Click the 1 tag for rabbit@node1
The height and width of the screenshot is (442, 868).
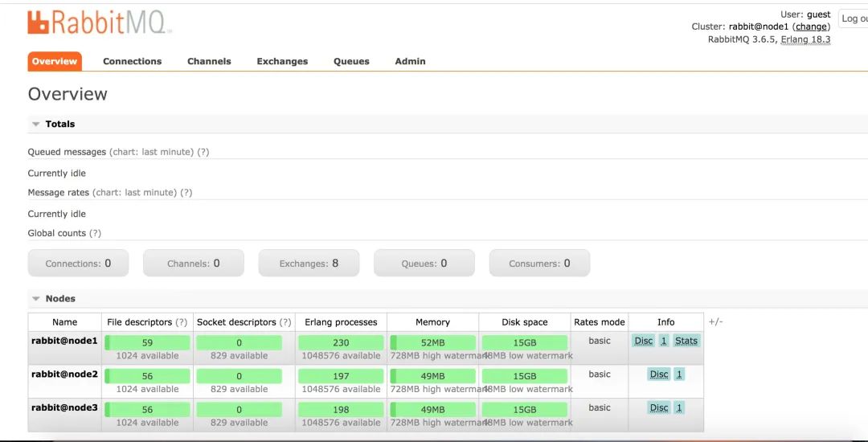coord(664,341)
